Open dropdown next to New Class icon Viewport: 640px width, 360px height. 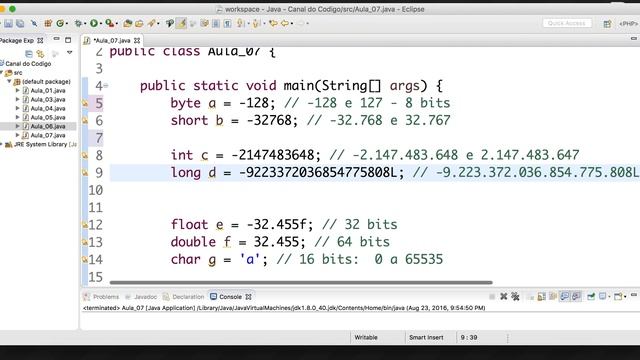coord(67,24)
